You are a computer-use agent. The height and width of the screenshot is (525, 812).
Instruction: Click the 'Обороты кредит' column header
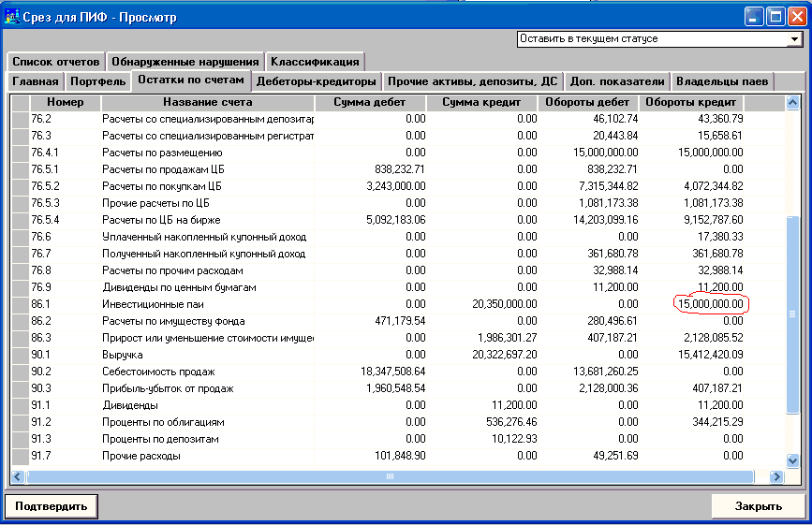(691, 102)
